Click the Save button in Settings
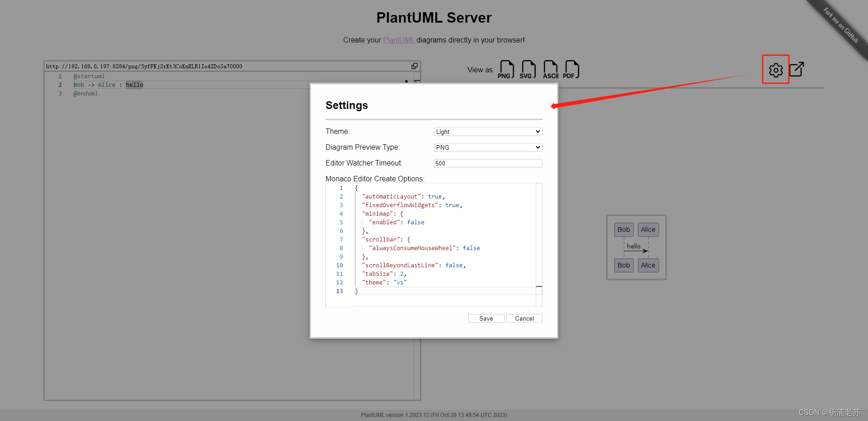The height and width of the screenshot is (421, 868). pos(486,318)
